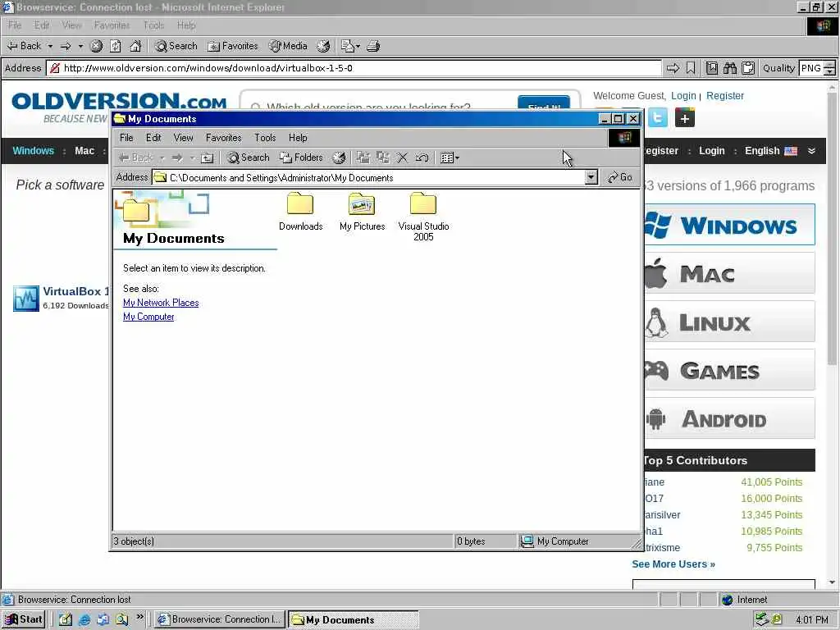Click the Linux category banner on website
The image size is (840, 630).
pos(729,322)
